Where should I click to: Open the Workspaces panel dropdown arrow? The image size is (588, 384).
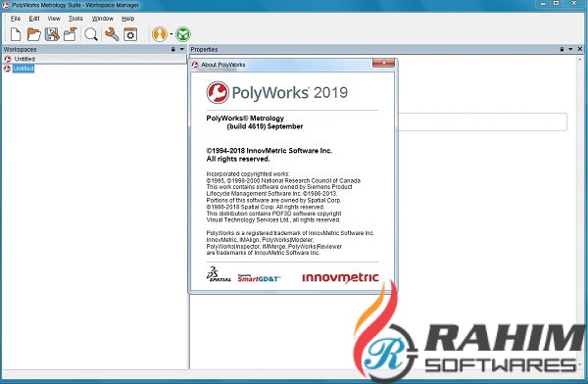(x=182, y=49)
